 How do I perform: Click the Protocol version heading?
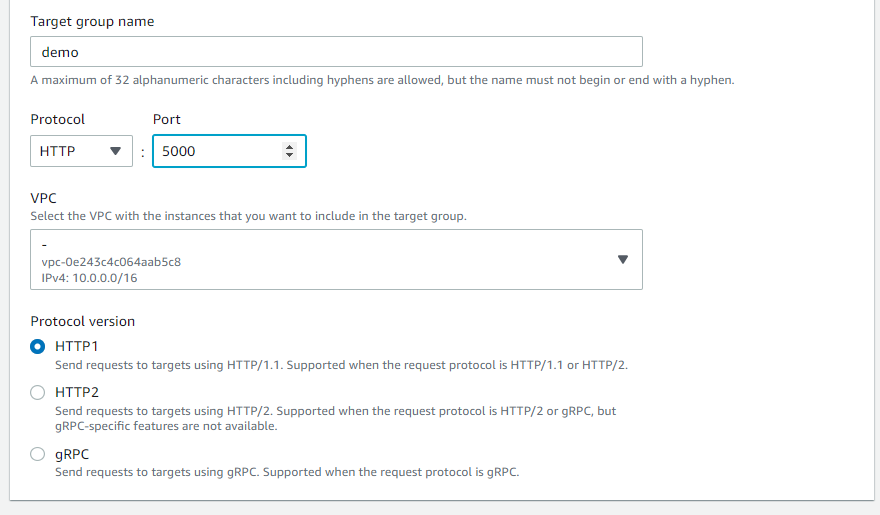point(82,321)
